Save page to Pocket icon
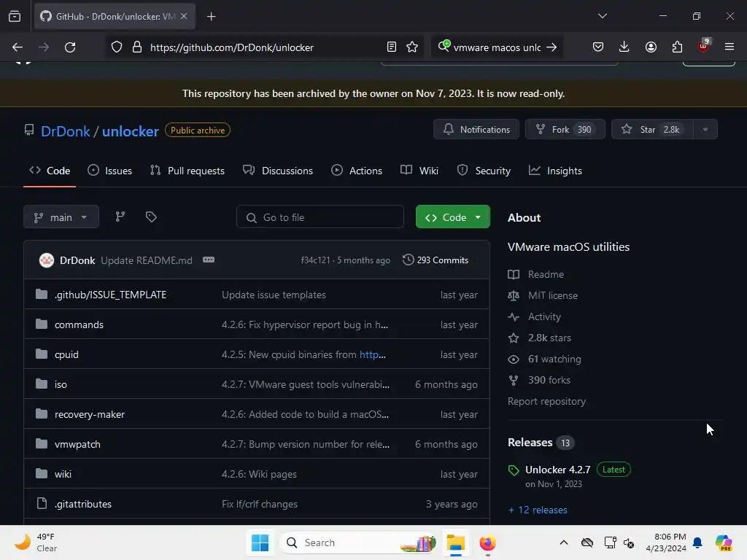The height and width of the screenshot is (560, 747). pyautogui.click(x=598, y=47)
